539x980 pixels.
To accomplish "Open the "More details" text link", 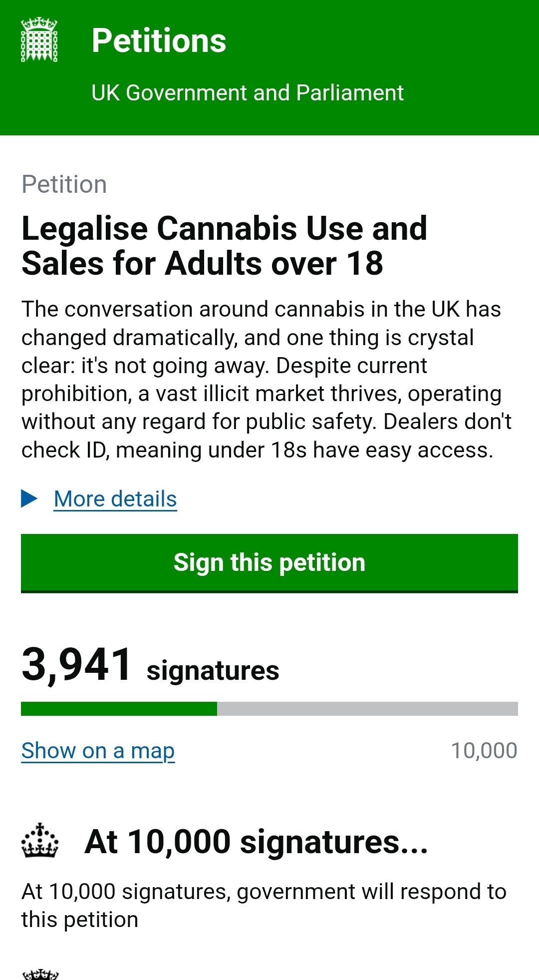I will 115,499.
